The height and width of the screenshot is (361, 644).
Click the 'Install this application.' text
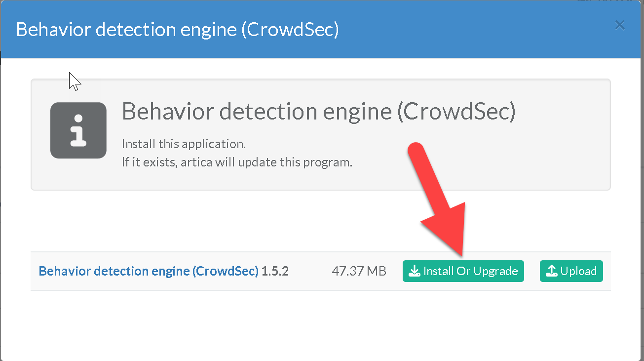pyautogui.click(x=184, y=144)
